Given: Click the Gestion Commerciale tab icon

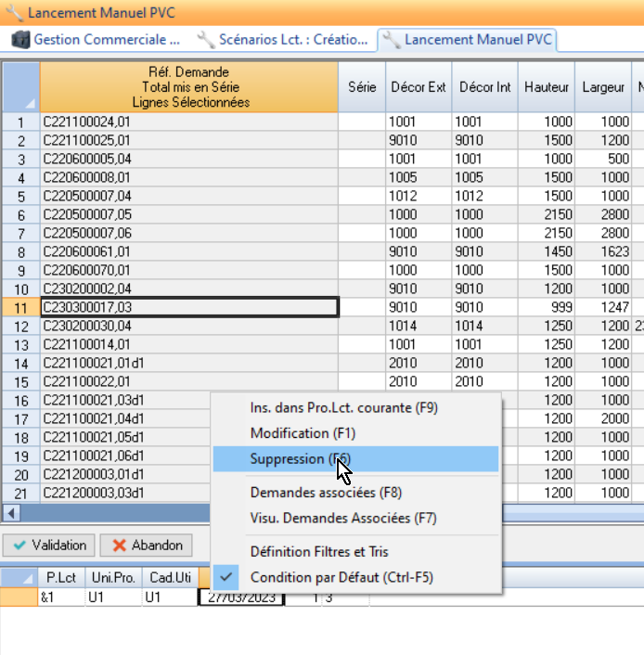Looking at the screenshot, I should tap(19, 40).
